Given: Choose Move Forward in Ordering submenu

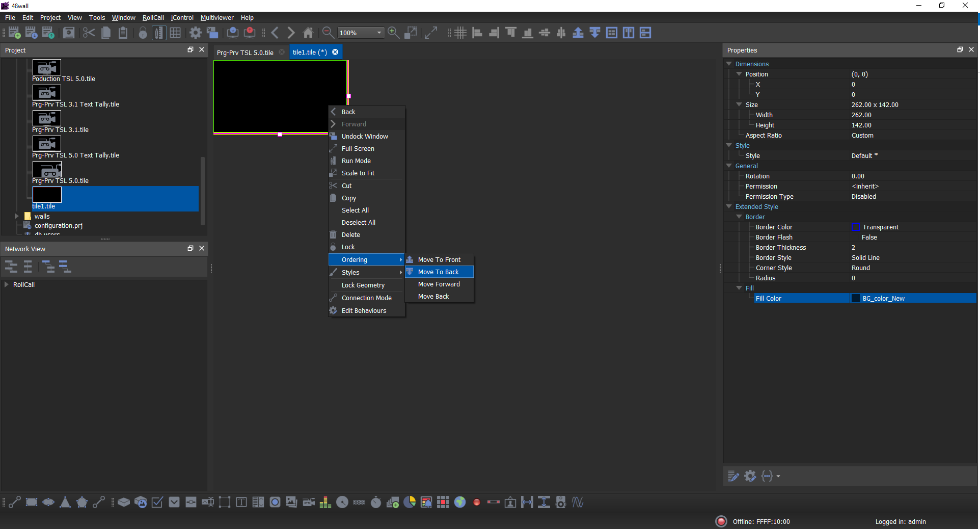Looking at the screenshot, I should 439,284.
